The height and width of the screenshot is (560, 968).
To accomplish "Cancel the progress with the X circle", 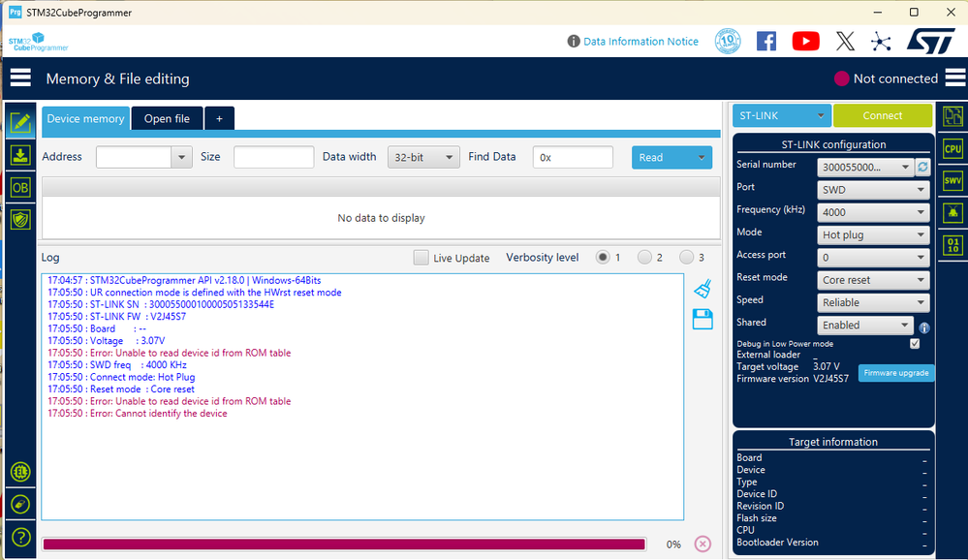I will tap(703, 544).
